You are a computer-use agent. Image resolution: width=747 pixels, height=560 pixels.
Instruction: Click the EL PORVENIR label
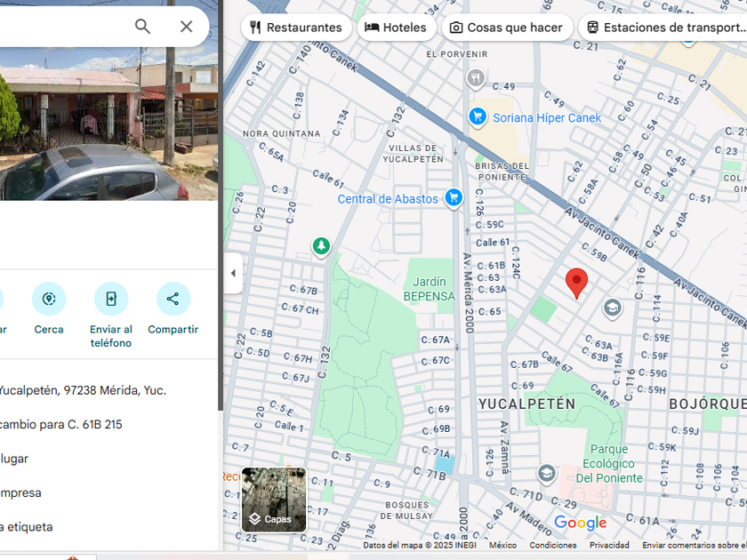[x=457, y=54]
